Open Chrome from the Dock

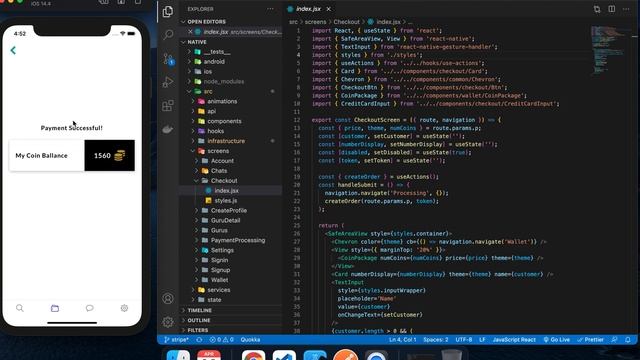253,355
